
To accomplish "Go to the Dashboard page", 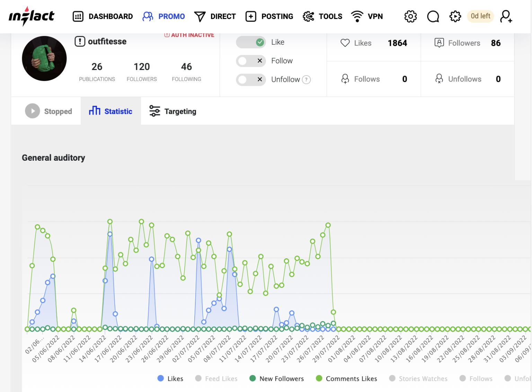I will coord(103,16).
